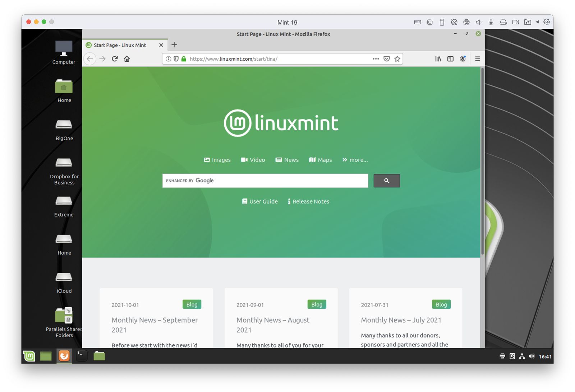Select Extreme drive desktop icon
Image resolution: width=575 pixels, height=392 pixels.
pos(64,206)
